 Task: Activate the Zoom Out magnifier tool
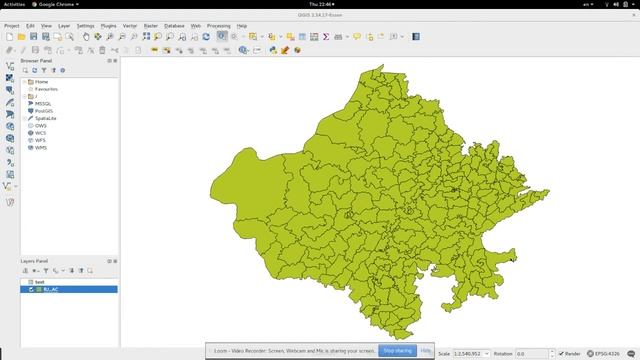click(122, 37)
